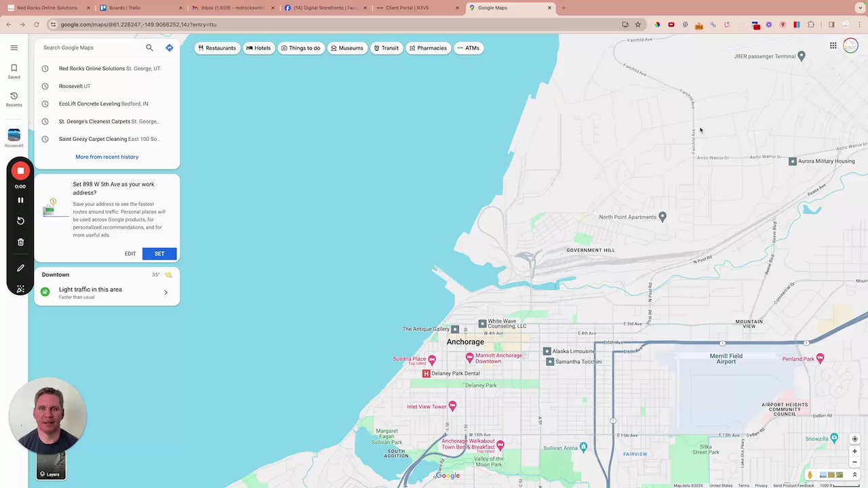Switch to Client Portal tab
Screen dimensions: 868x488
[416, 8]
